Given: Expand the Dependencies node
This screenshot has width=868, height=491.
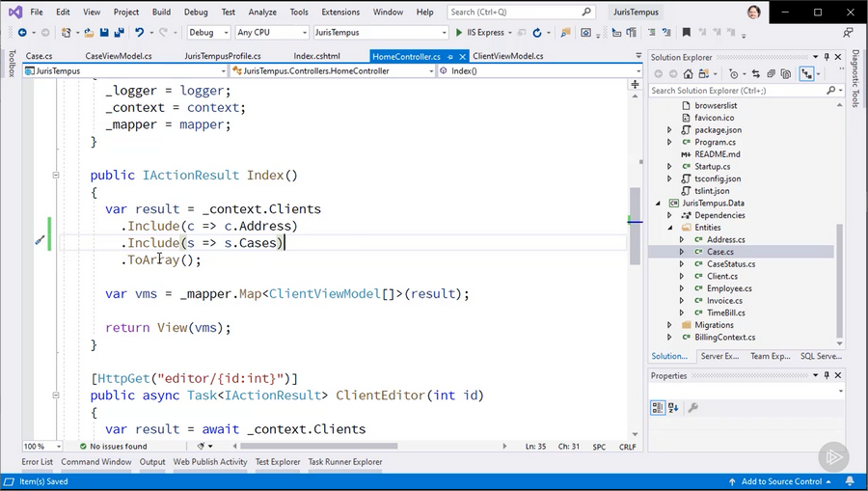Looking at the screenshot, I should (x=669, y=215).
